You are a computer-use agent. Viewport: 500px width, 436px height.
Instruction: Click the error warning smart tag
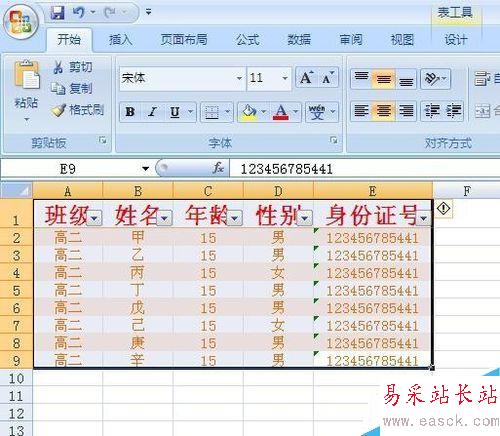[443, 209]
